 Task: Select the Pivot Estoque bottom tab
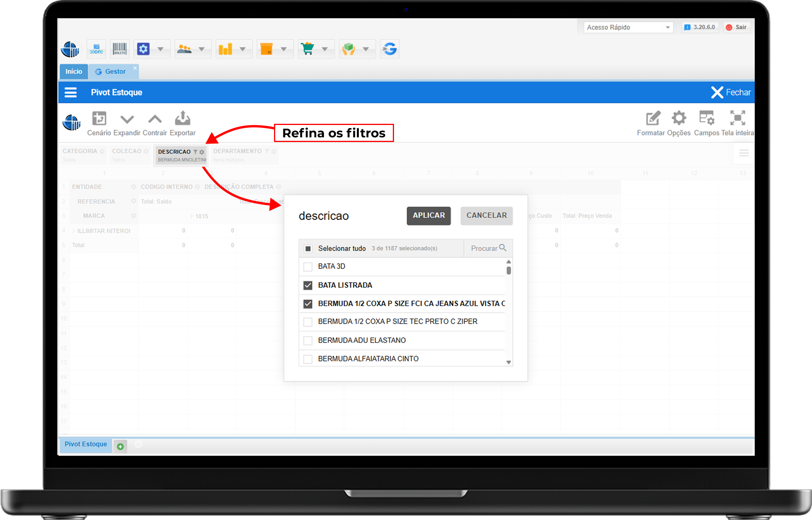click(x=86, y=444)
